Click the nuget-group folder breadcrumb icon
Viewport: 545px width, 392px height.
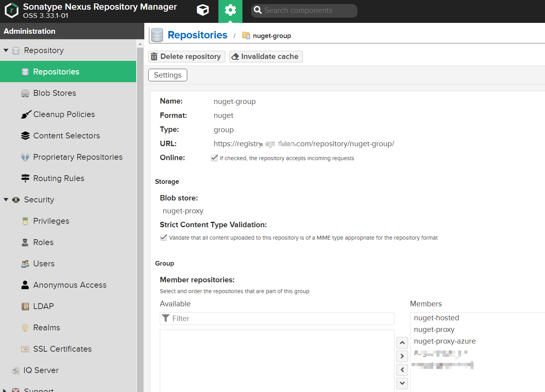point(246,35)
